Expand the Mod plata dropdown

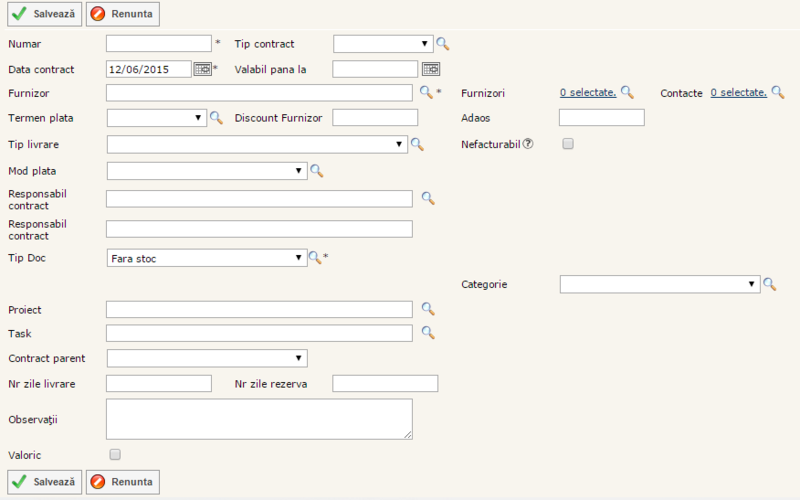coord(206,171)
